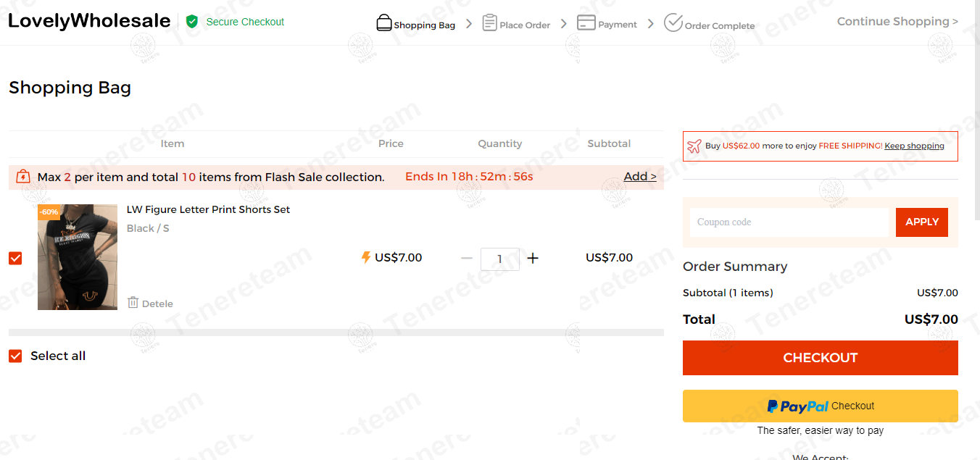Viewport: 980px width, 460px height.
Task: Click the quantity input field
Action: [500, 259]
